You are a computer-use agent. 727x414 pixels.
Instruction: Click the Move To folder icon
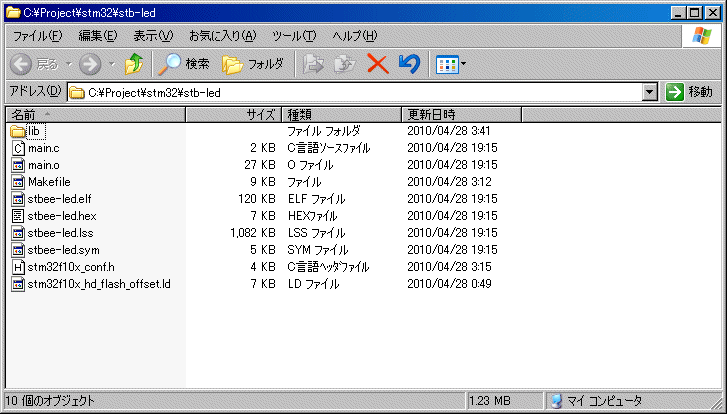click(x=313, y=64)
